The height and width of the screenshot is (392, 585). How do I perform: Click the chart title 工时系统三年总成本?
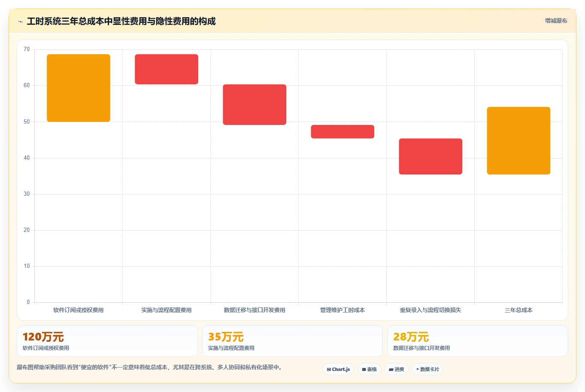(121, 21)
